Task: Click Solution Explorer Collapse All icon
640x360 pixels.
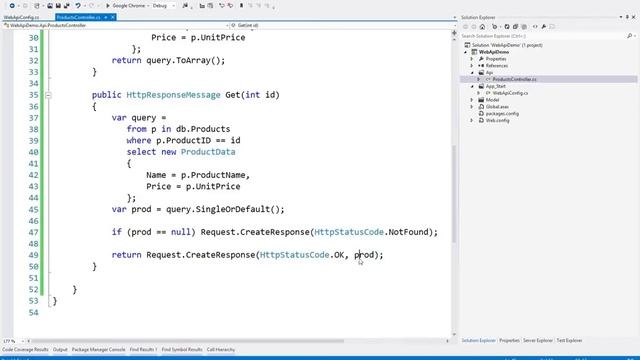Action: (516, 27)
